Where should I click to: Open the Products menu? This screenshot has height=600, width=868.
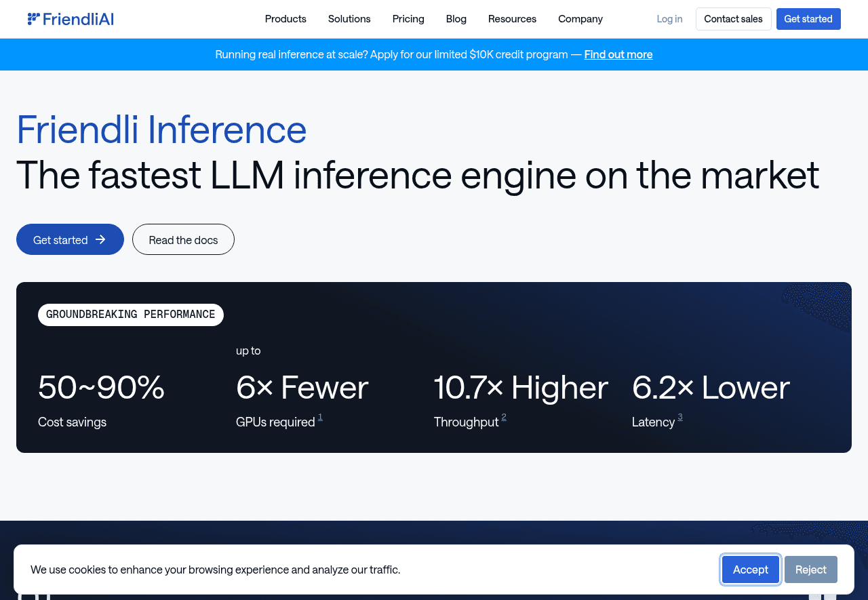pos(285,19)
